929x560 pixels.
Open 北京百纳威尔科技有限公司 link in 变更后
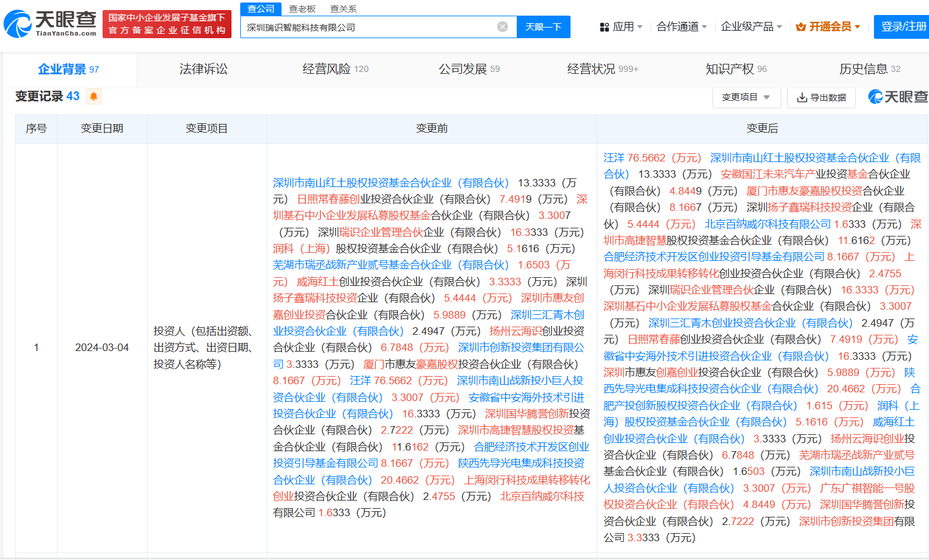[x=767, y=224]
